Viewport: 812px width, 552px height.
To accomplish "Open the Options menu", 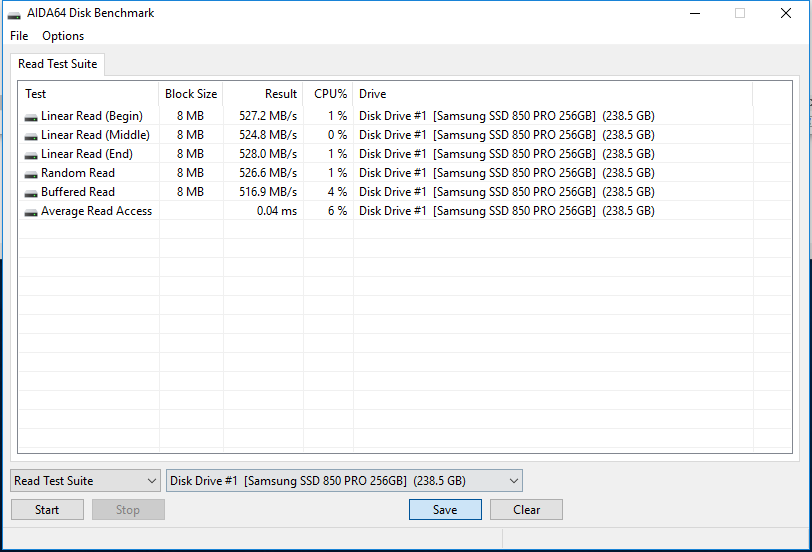I will click(x=63, y=36).
